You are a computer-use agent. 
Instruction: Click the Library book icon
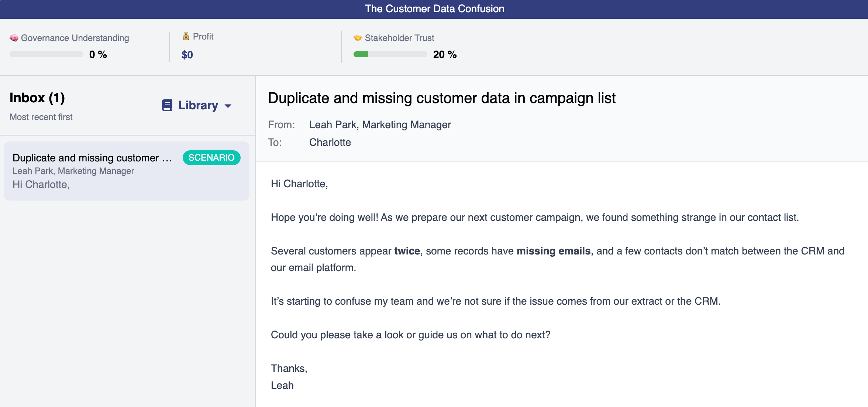click(167, 105)
